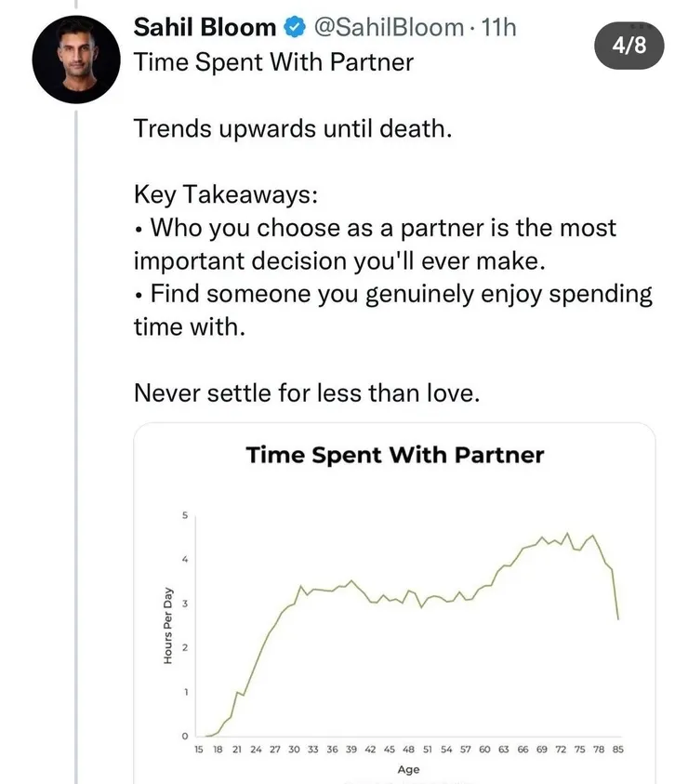688x784 pixels.
Task: Click the tweet's "Time Spent With Partner" headline
Action: 274,63
